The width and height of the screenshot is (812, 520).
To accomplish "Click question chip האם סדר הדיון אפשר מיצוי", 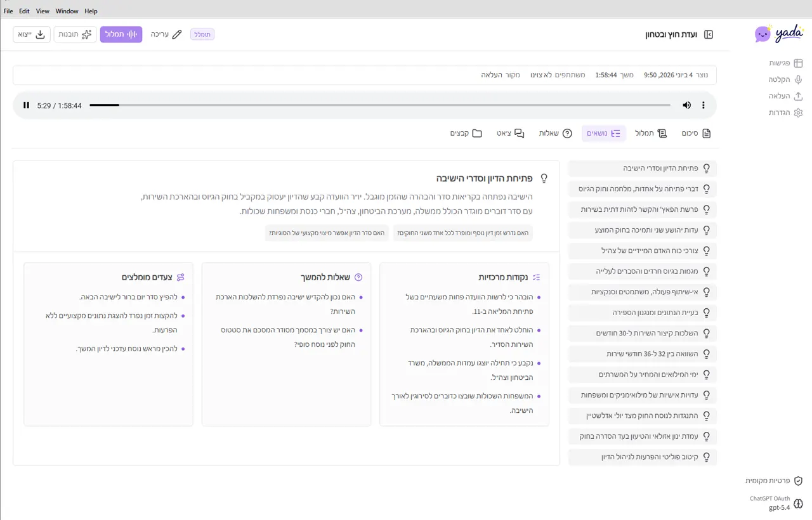I will pyautogui.click(x=327, y=233).
